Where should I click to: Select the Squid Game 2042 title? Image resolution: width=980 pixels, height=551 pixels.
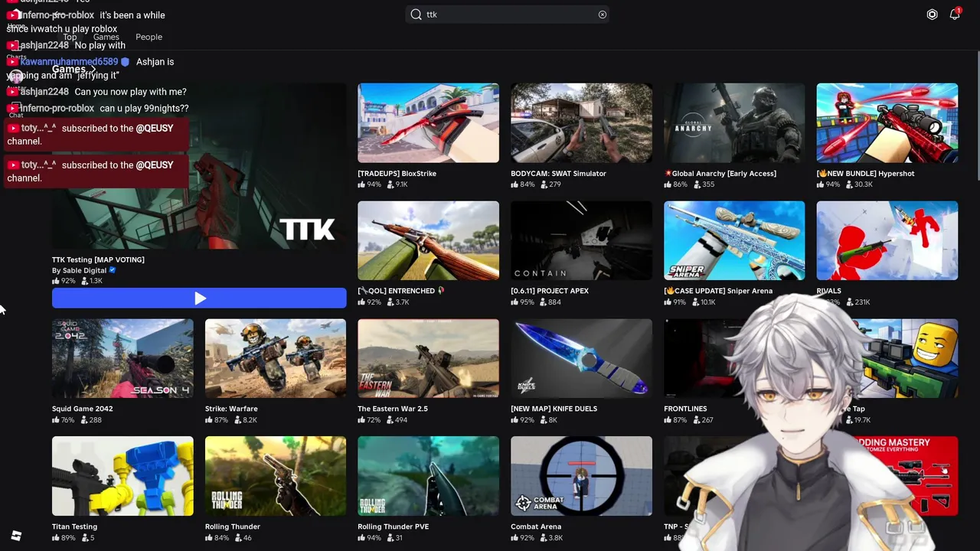[82, 409]
